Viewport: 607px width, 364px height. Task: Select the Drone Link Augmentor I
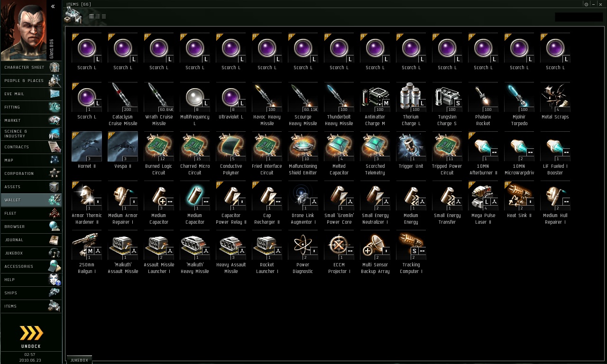[x=303, y=203]
